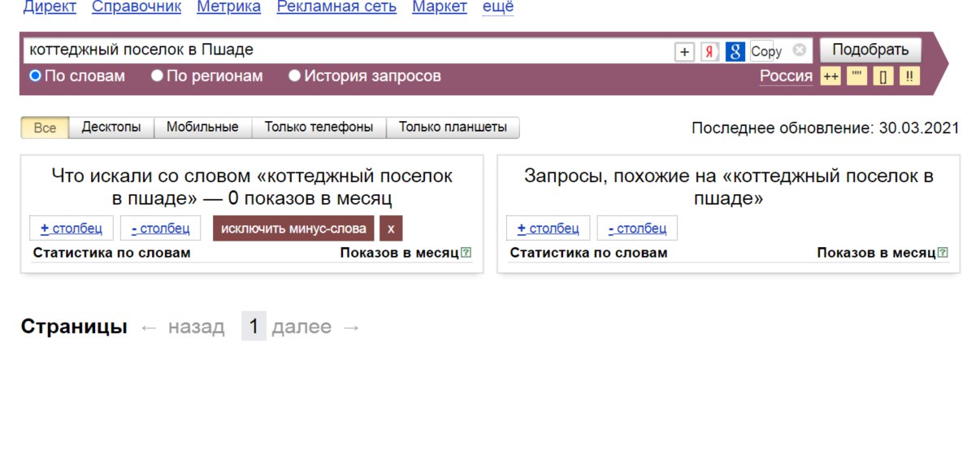Click the x button next to минус-слова
Screen dimensions: 980x452
click(x=391, y=228)
